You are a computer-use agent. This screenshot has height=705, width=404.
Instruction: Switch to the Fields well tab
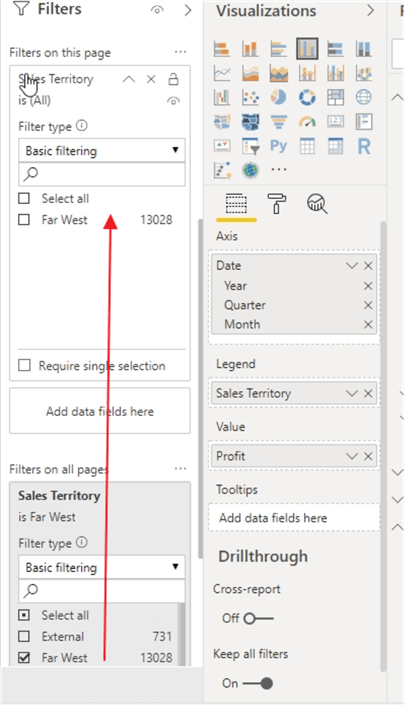(236, 205)
